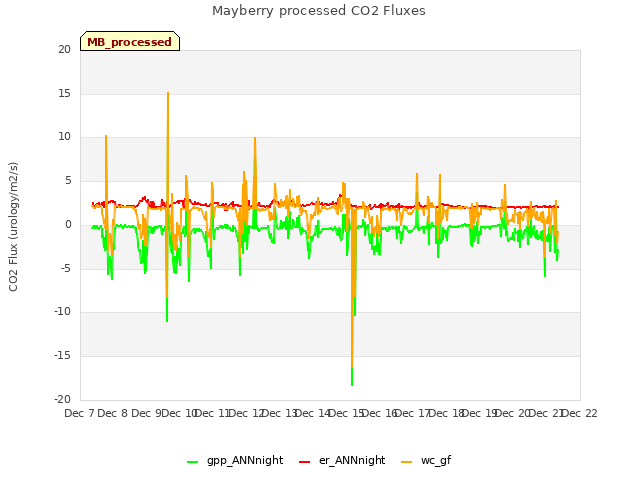Toggle the er_ANNnight legend entry

[x=342, y=460]
